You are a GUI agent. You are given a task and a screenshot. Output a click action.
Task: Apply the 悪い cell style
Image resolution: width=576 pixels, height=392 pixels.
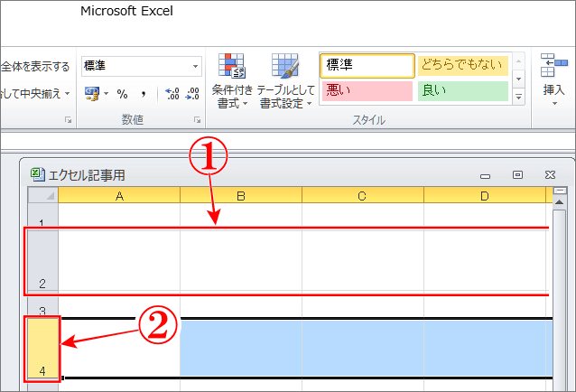tap(367, 90)
